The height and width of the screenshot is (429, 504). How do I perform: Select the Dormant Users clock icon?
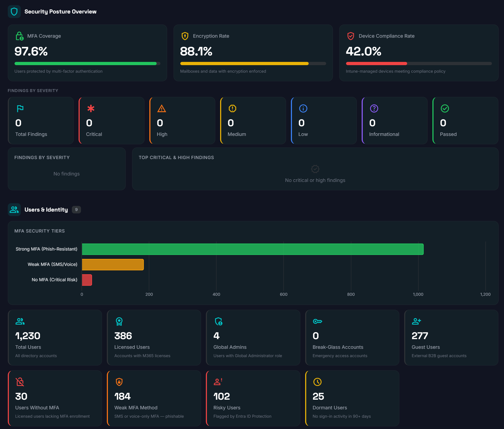(x=318, y=382)
